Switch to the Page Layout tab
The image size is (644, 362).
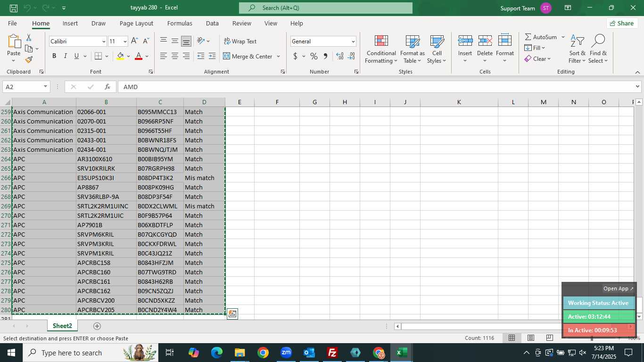click(x=136, y=23)
